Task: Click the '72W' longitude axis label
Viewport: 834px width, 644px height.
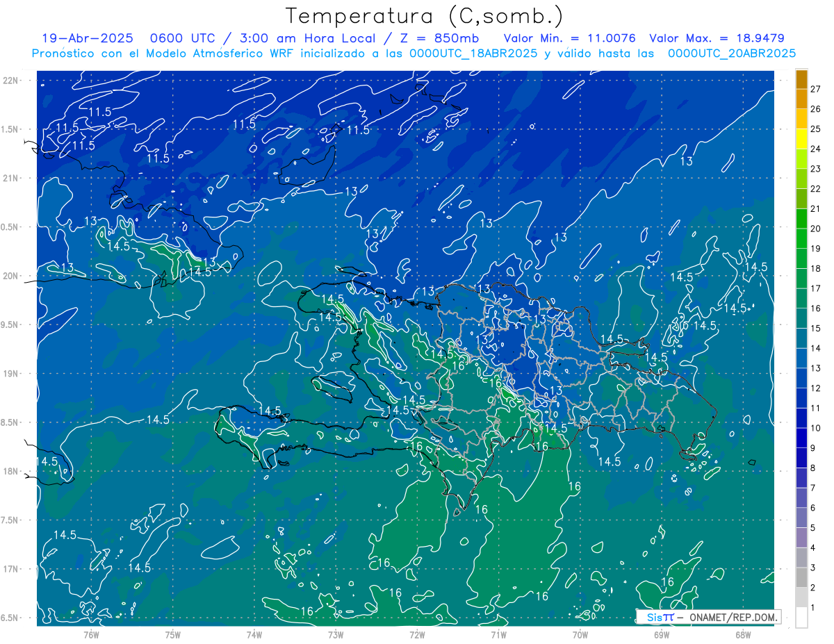Action: pyautogui.click(x=417, y=634)
